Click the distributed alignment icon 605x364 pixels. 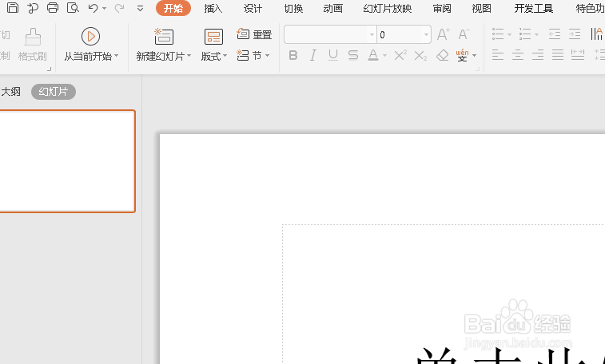pyautogui.click(x=578, y=55)
